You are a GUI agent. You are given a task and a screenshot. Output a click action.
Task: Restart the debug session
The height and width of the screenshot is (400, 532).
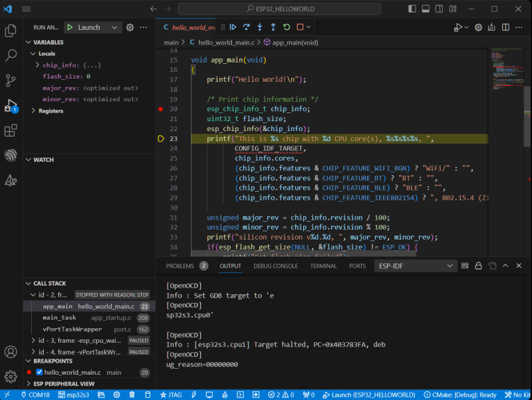[287, 27]
